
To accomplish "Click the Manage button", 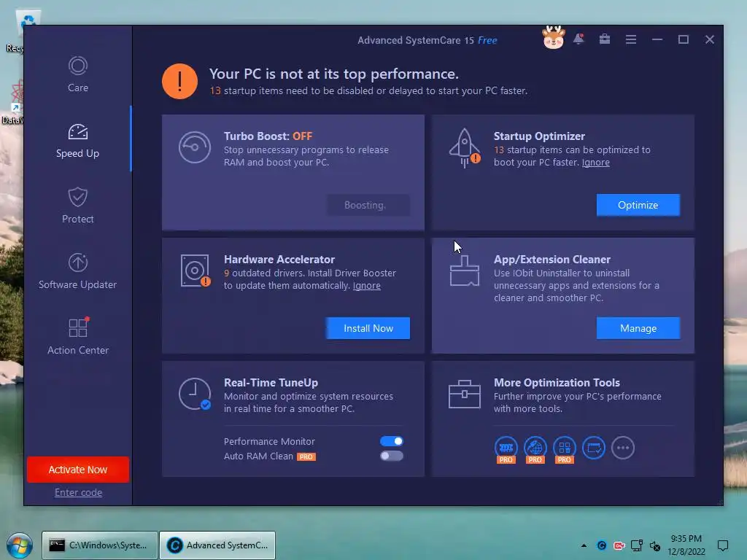I will (x=638, y=328).
